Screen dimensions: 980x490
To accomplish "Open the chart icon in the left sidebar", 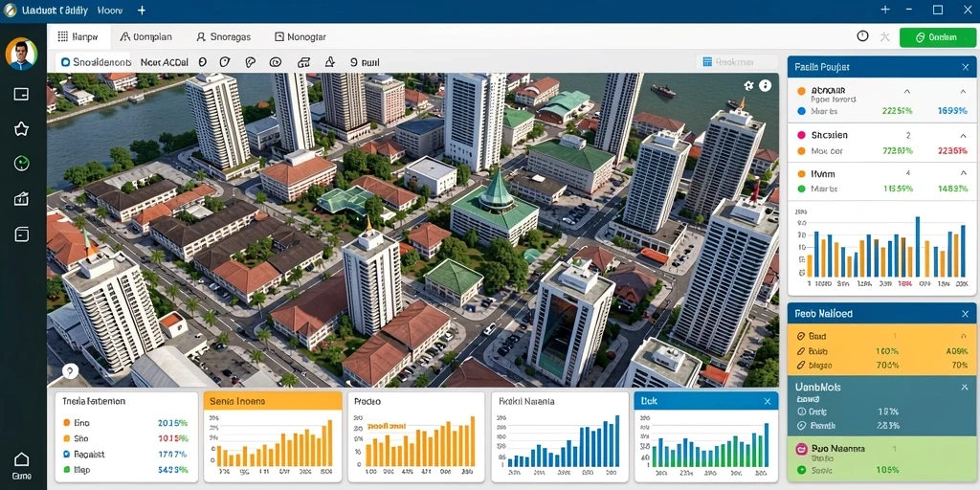I will coord(21,199).
